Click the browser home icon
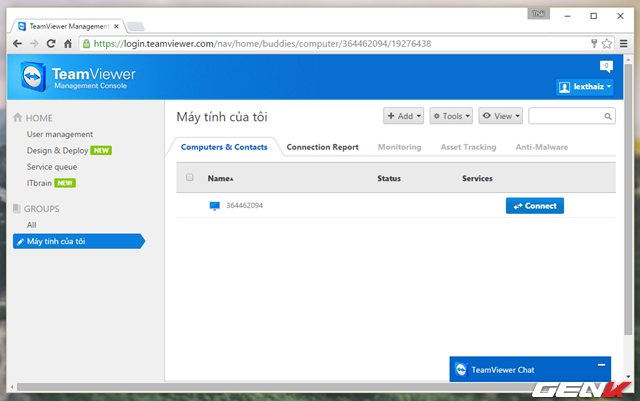The width and height of the screenshot is (640, 401). pos(68,43)
